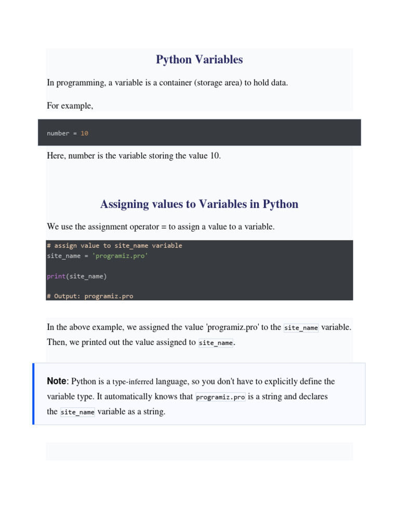
Task: Click the '# Output: programiz.pro' comment line
Action: [90, 296]
